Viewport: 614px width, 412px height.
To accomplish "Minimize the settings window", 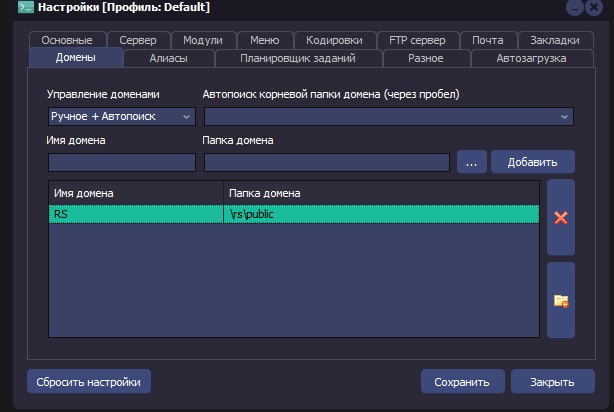I will pos(574,8).
